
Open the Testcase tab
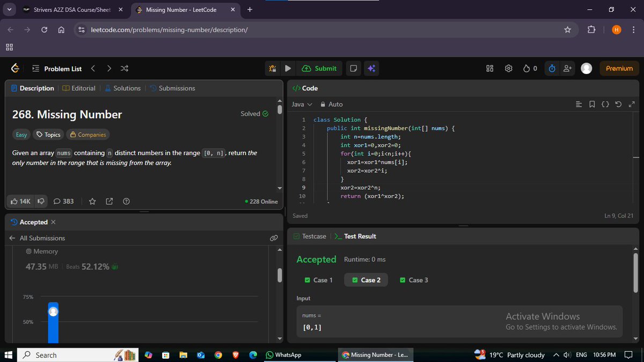310,236
